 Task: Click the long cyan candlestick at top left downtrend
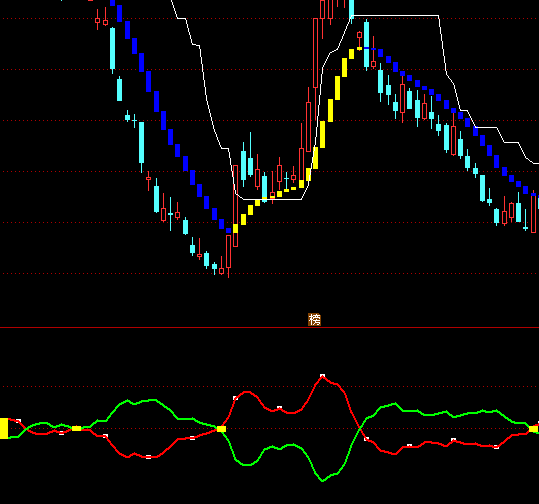click(x=112, y=49)
